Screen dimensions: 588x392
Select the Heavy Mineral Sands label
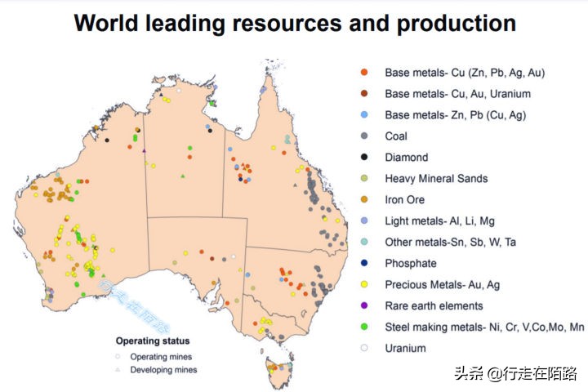436,179
